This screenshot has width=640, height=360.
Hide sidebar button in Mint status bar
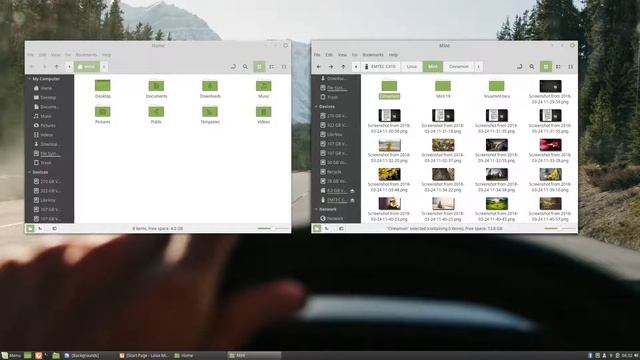click(341, 229)
